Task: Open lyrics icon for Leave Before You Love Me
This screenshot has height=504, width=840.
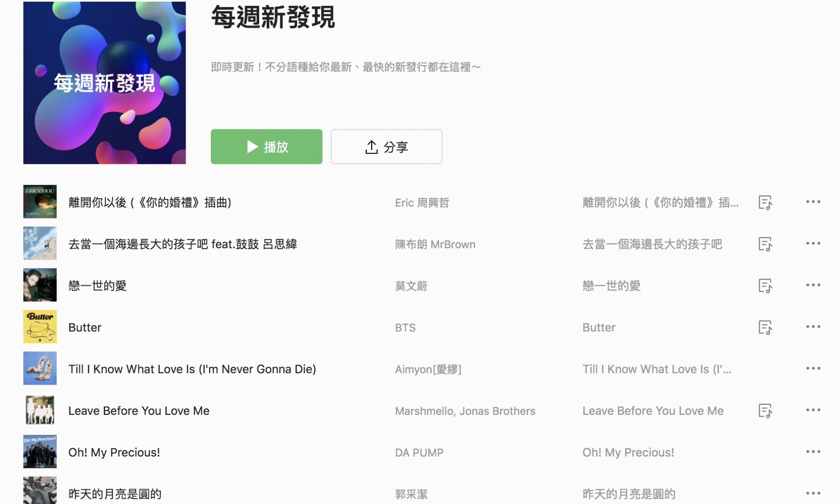Action: 765,410
